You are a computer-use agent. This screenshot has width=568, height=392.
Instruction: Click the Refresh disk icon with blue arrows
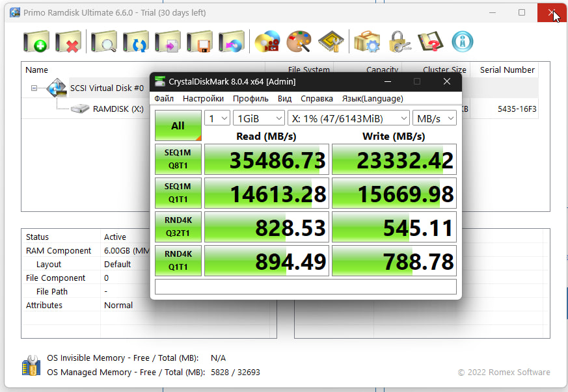[x=135, y=41]
